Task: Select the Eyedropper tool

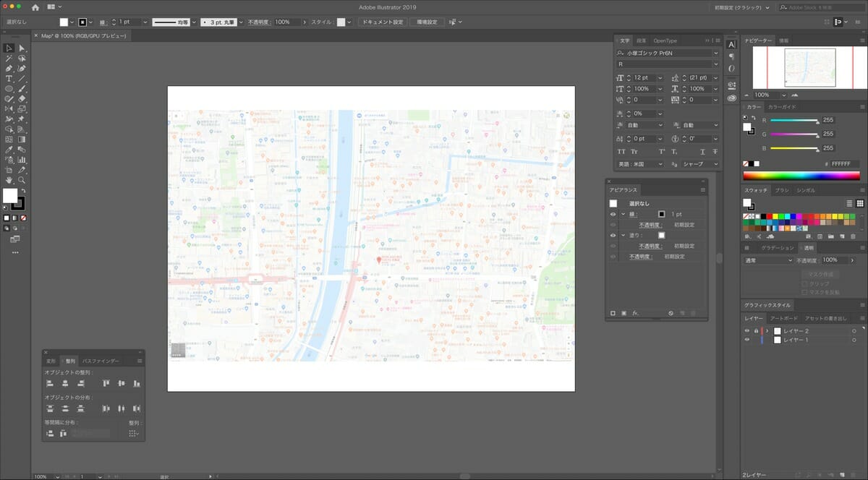Action: click(x=9, y=149)
